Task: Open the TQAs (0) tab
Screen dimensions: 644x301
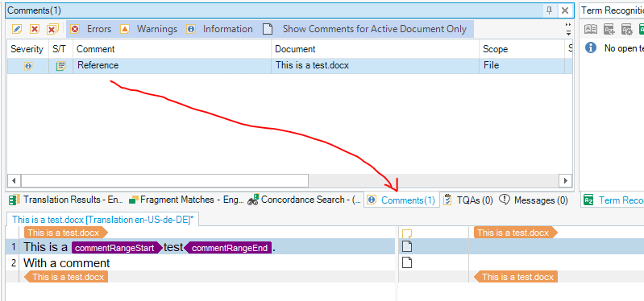Action: 468,200
